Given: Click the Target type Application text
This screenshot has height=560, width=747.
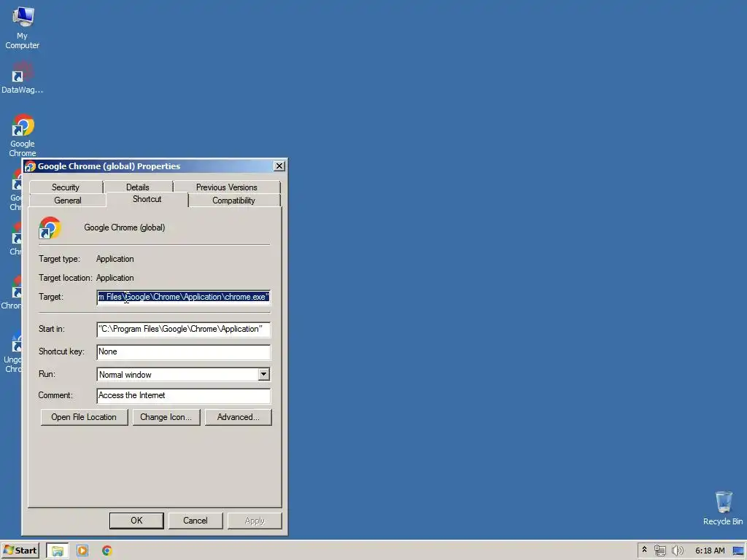Looking at the screenshot, I should coord(115,259).
